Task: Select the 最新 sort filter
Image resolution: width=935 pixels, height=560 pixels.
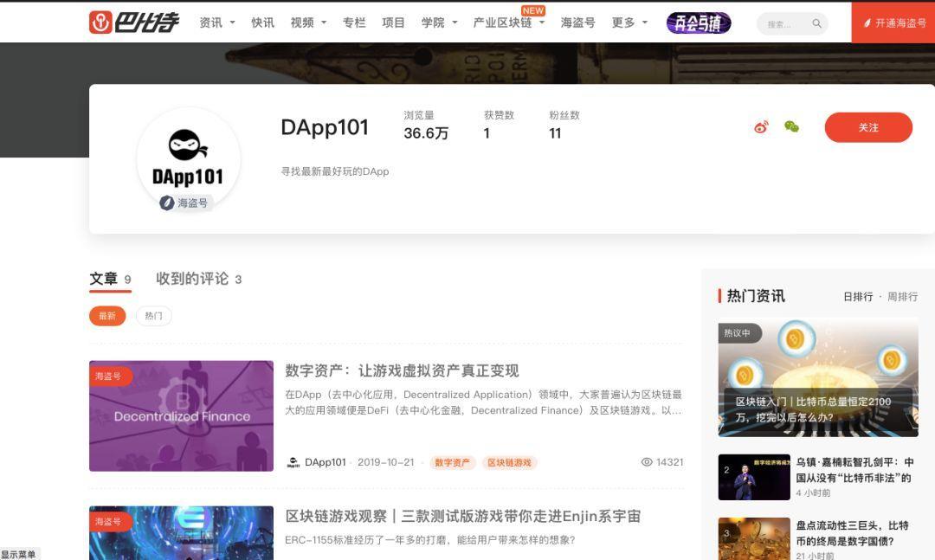Action: 107,315
